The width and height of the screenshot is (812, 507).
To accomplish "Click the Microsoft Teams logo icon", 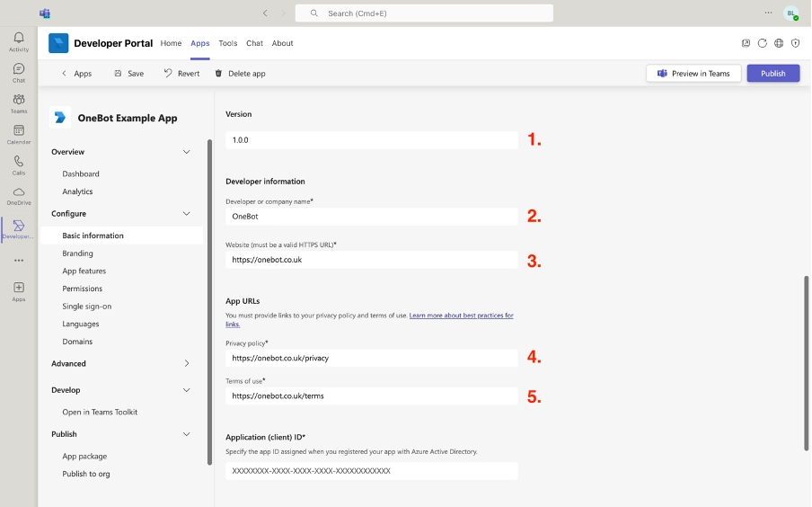I will click(45, 13).
